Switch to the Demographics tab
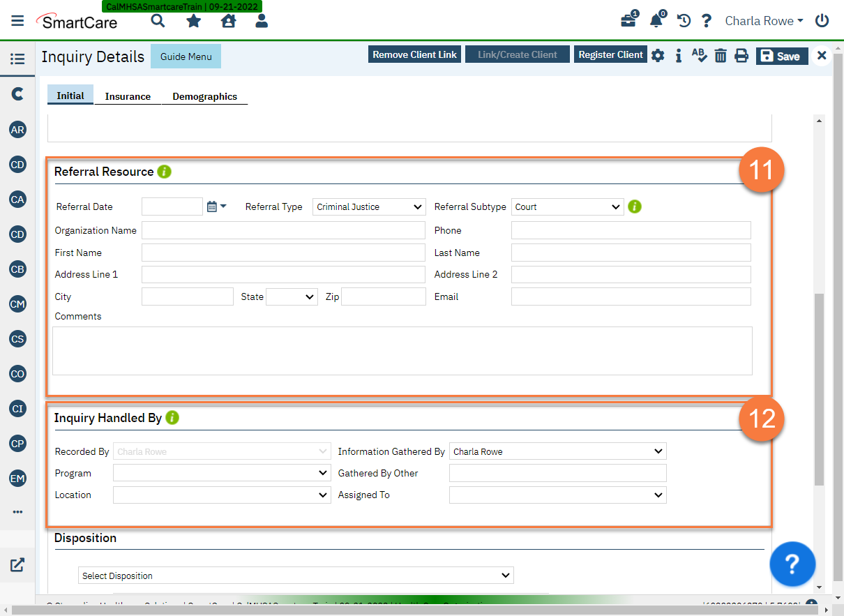Image resolution: width=844 pixels, height=616 pixels. click(x=204, y=96)
